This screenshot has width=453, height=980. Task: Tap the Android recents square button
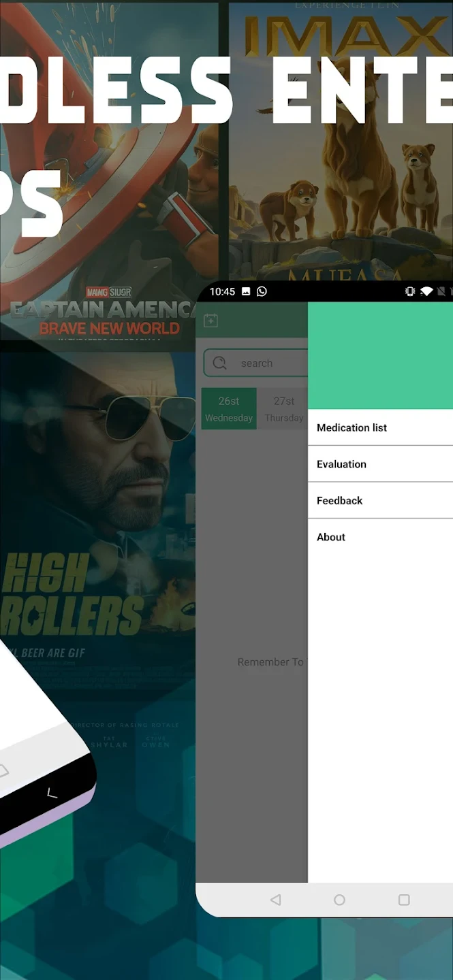point(404,900)
